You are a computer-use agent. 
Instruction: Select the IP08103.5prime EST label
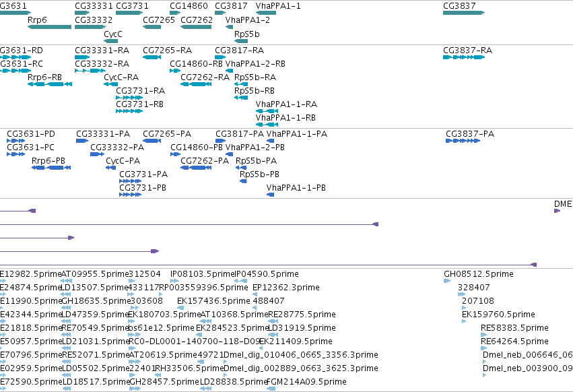pyautogui.click(x=202, y=274)
